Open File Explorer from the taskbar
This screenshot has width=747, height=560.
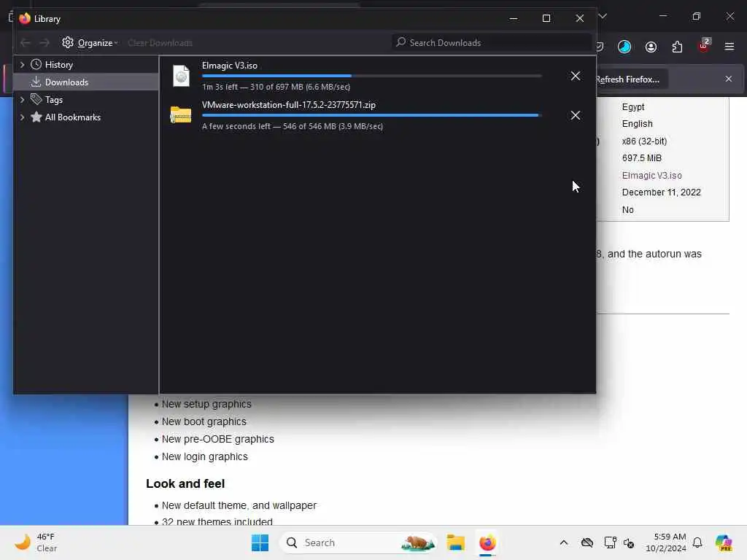(x=455, y=542)
